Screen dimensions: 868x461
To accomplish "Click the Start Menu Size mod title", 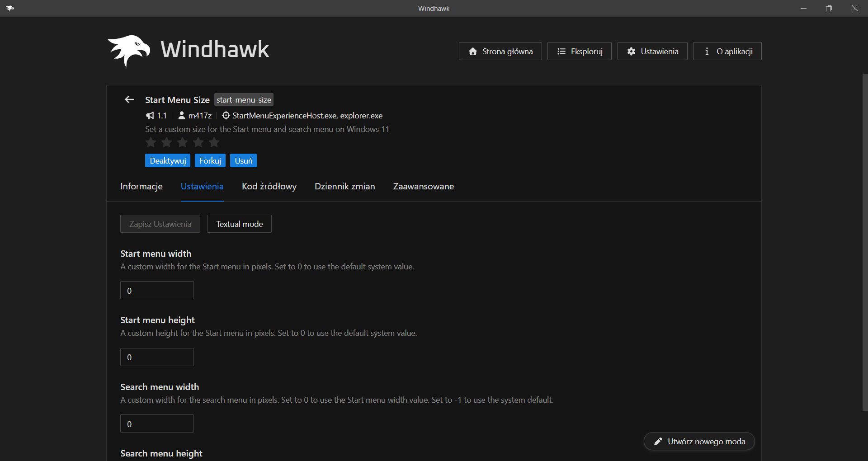I will (x=177, y=100).
